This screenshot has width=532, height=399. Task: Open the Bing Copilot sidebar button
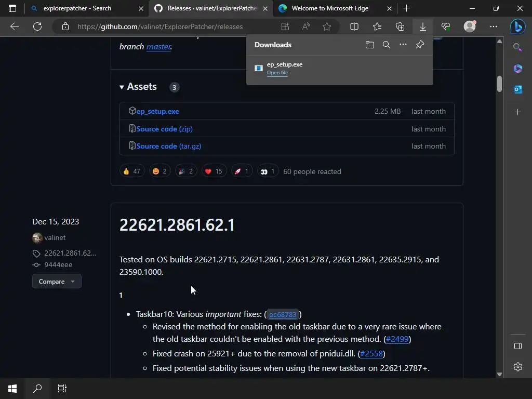518,26
